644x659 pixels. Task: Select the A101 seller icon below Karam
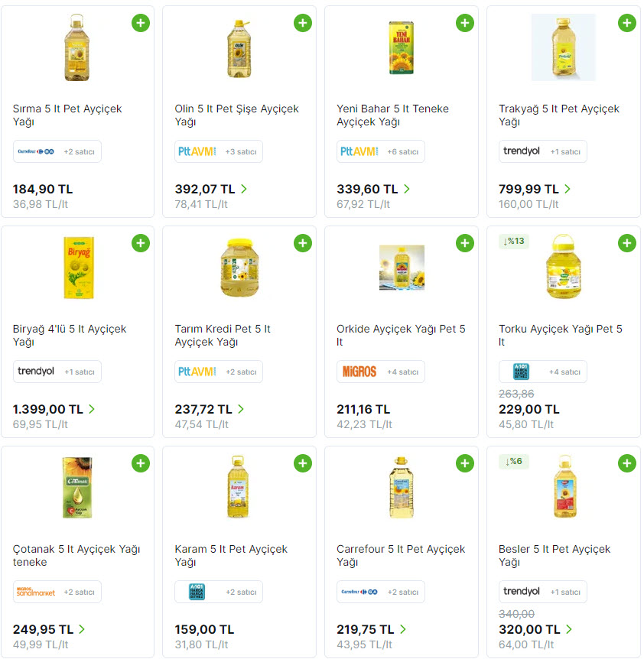tap(193, 592)
